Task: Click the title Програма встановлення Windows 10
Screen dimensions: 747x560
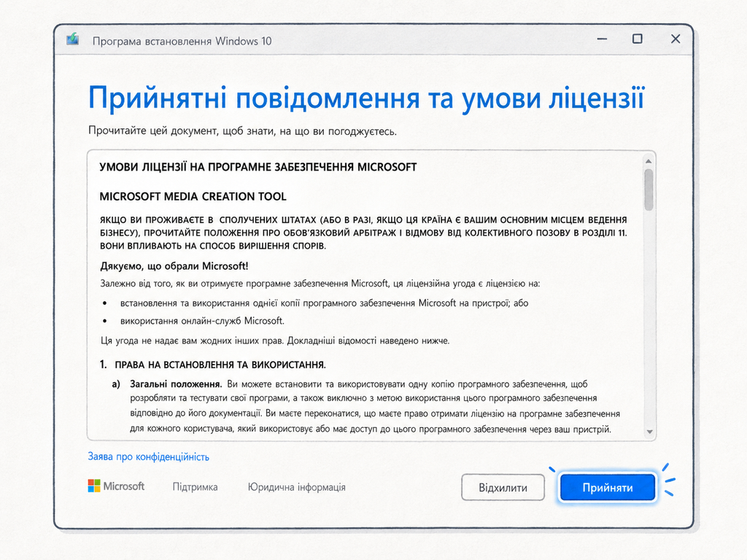Action: (182, 41)
